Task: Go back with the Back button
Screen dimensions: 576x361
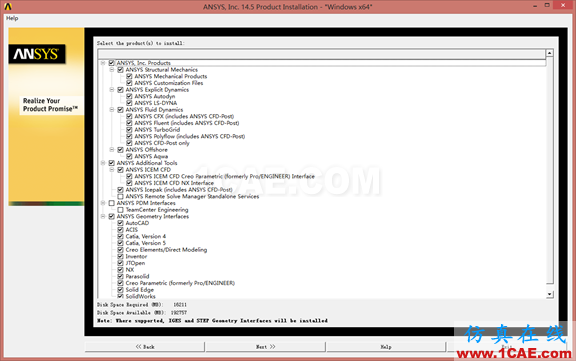Action: pyautogui.click(x=145, y=347)
